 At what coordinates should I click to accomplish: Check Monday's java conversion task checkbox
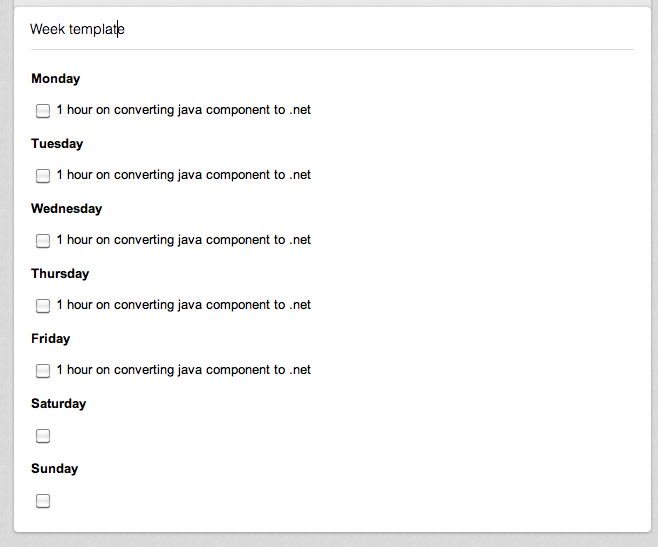[43, 111]
